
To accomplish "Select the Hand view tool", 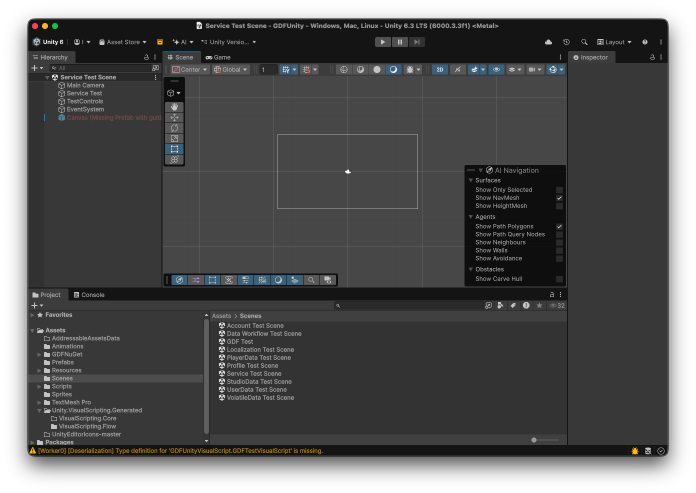I will point(174,107).
